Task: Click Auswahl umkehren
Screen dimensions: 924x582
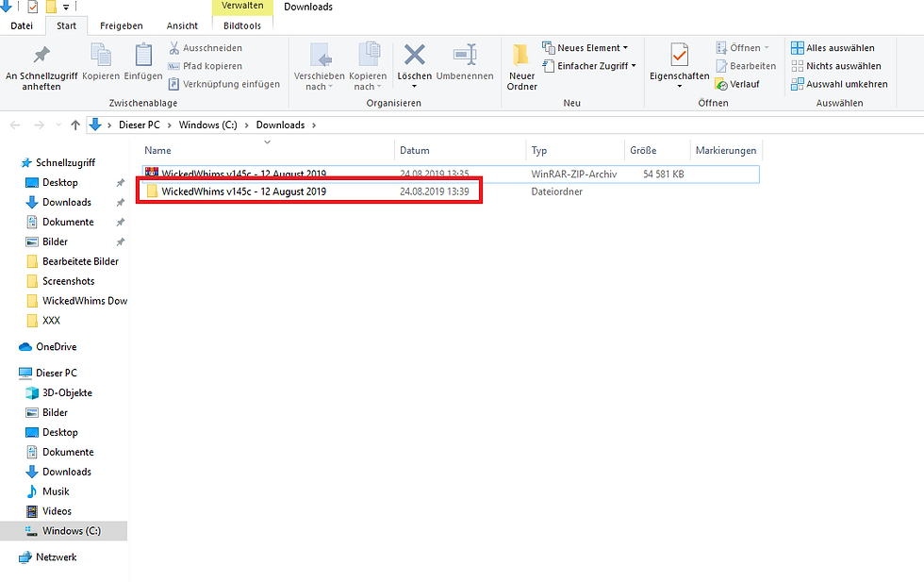Action: 839,84
